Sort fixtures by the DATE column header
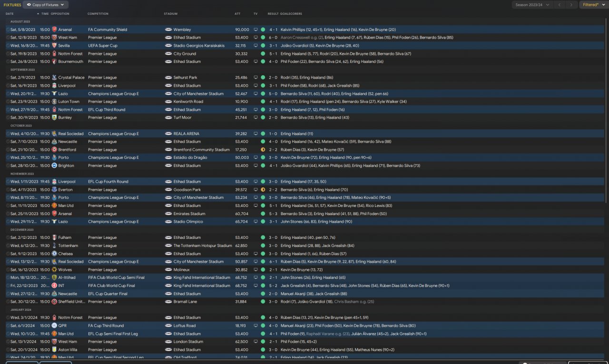 click(x=10, y=14)
